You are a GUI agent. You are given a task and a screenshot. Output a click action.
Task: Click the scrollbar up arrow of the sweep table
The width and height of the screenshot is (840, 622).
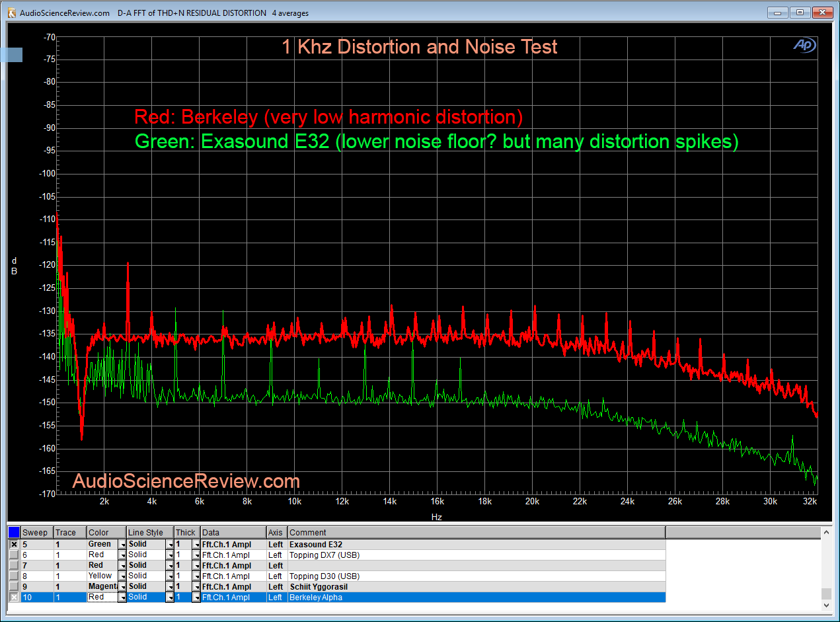coord(826,531)
